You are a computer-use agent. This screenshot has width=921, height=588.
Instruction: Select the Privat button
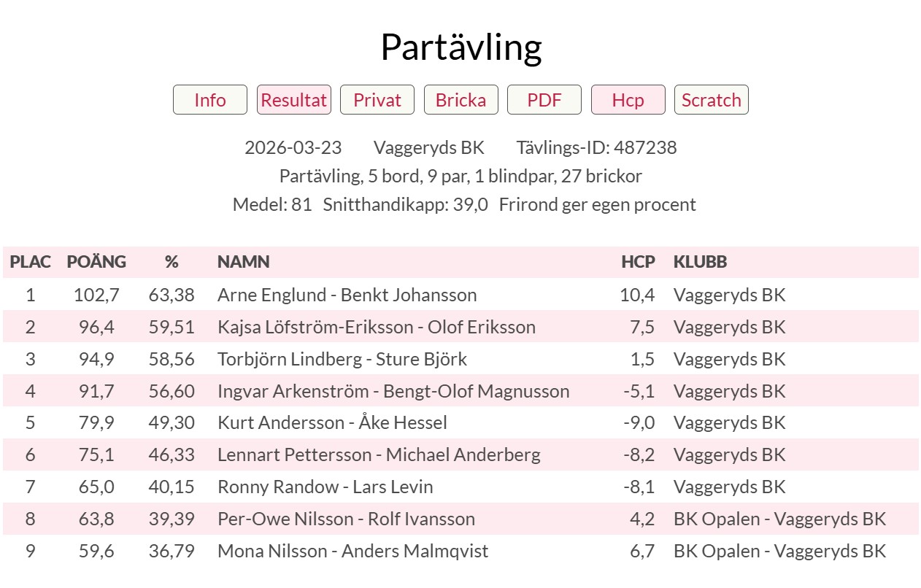(x=377, y=100)
